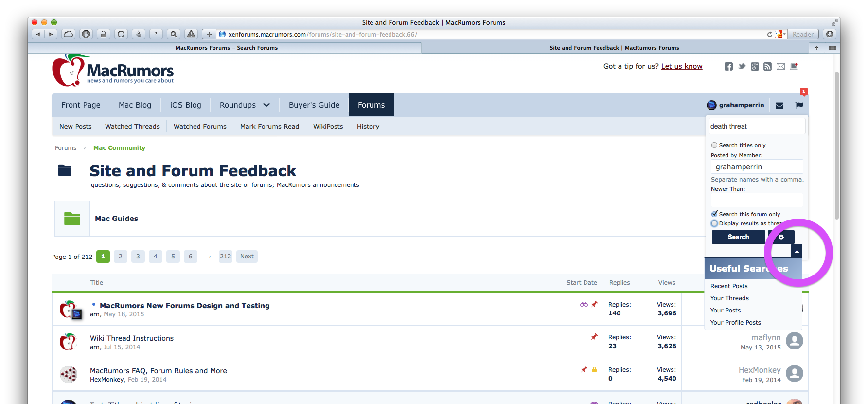Open the New Posts subnav link
This screenshot has width=868, height=404.
coord(75,127)
